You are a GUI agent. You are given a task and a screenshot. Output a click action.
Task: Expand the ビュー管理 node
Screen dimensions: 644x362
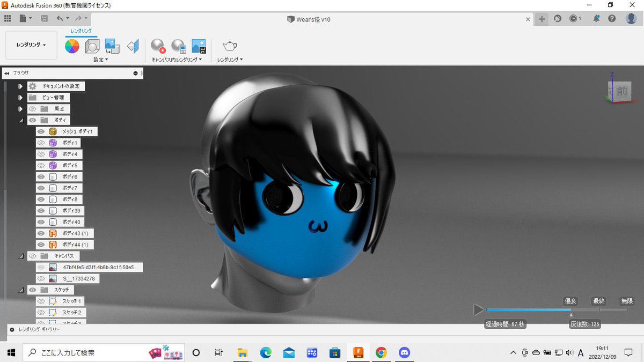(x=21, y=98)
